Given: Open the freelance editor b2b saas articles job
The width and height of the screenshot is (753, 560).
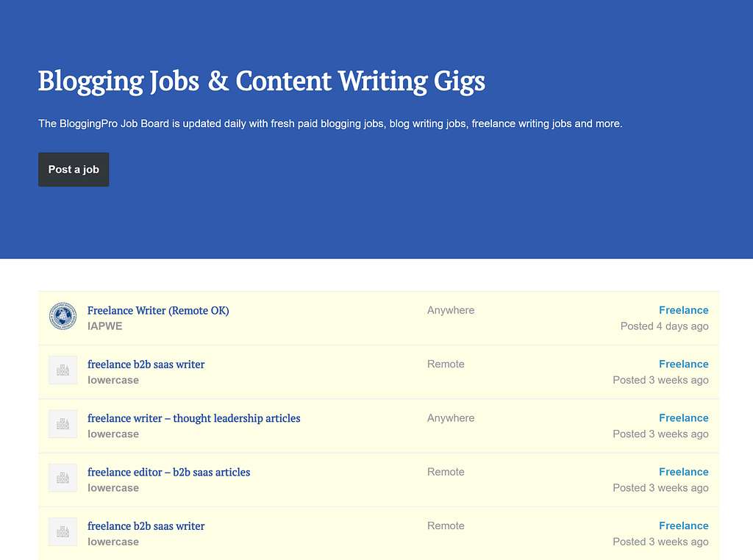Looking at the screenshot, I should tap(168, 472).
